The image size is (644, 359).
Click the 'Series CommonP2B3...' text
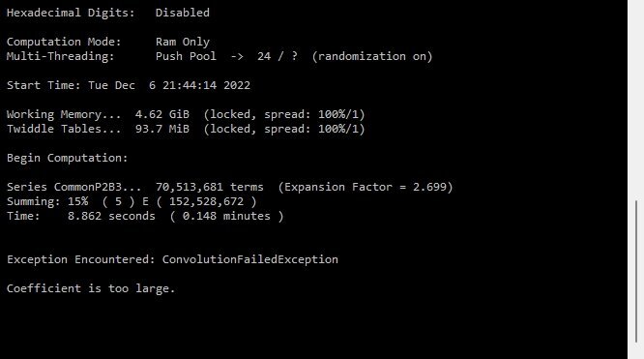[73, 187]
